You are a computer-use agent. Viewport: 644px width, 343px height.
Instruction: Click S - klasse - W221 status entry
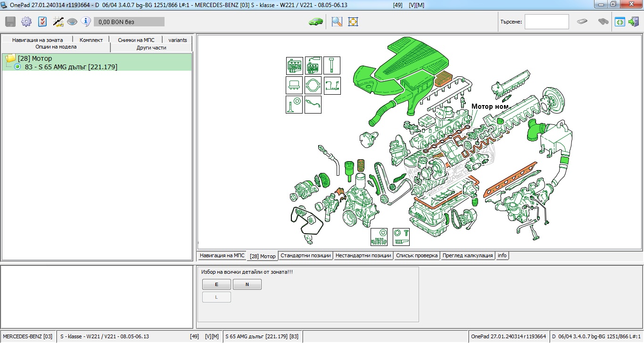click(x=140, y=336)
